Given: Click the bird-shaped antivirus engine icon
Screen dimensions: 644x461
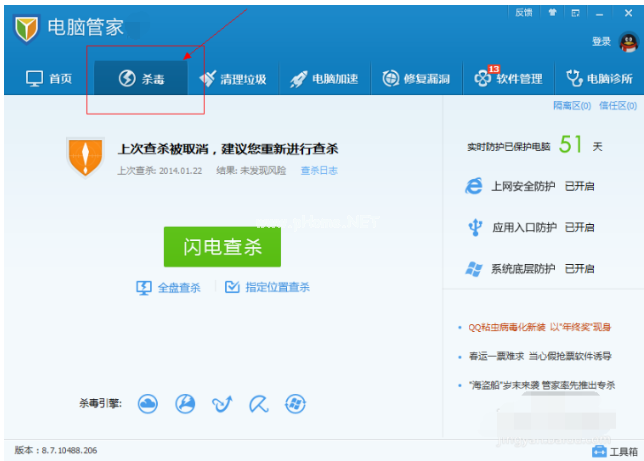Looking at the screenshot, I should 222,403.
